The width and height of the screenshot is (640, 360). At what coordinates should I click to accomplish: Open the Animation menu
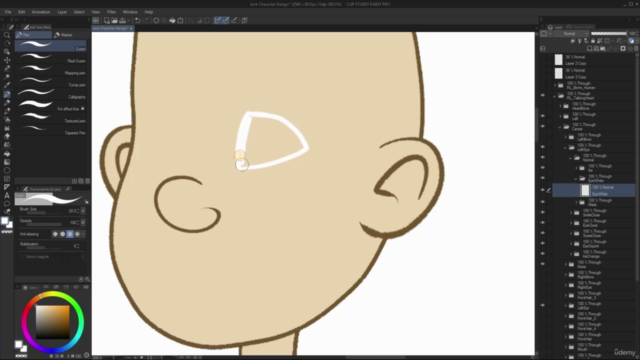tap(41, 12)
